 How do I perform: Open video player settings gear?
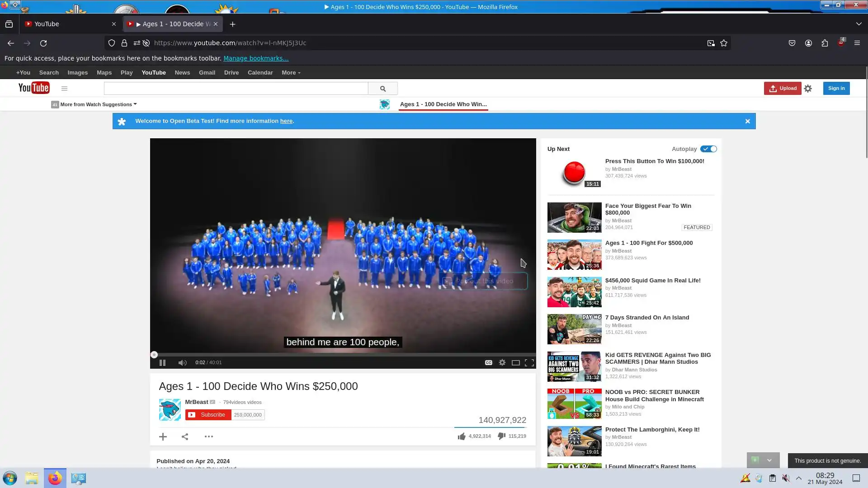pos(502,363)
